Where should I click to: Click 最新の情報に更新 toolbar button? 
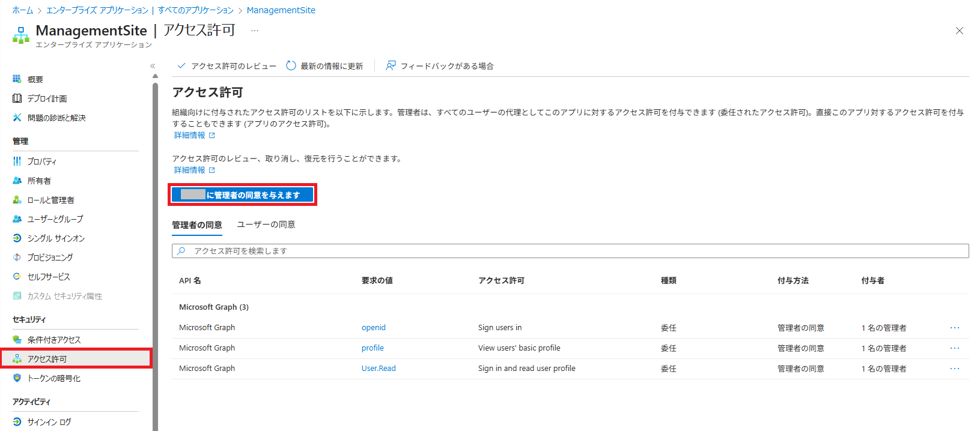point(325,66)
